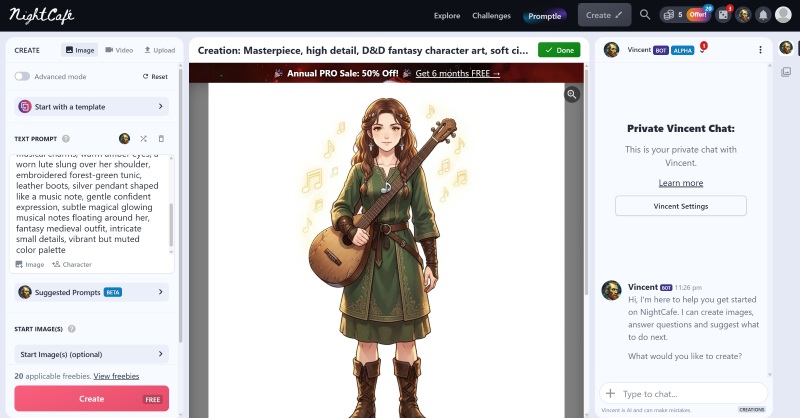This screenshot has width=800, height=418.
Task: Click the create panel vertical scrollbar
Action: [x=181, y=204]
